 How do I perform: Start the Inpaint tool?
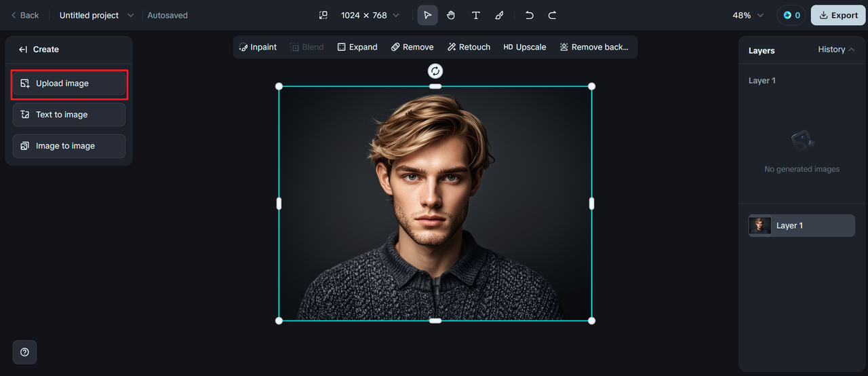click(258, 47)
